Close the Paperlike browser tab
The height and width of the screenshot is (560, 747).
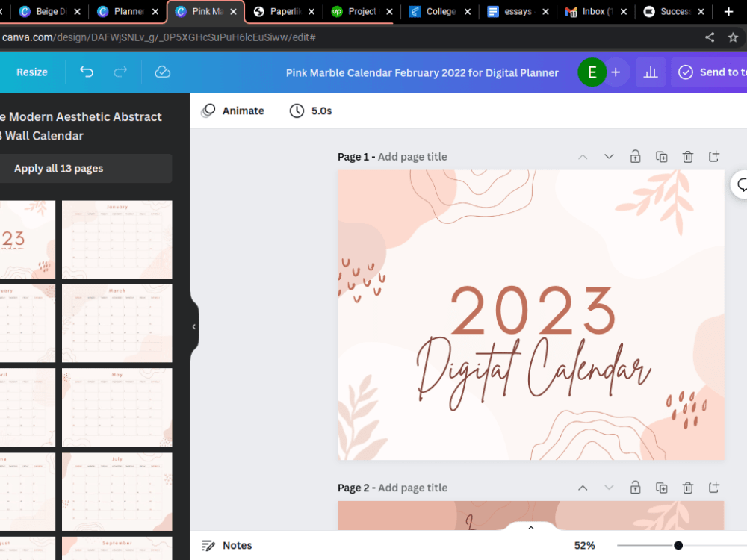(x=311, y=12)
